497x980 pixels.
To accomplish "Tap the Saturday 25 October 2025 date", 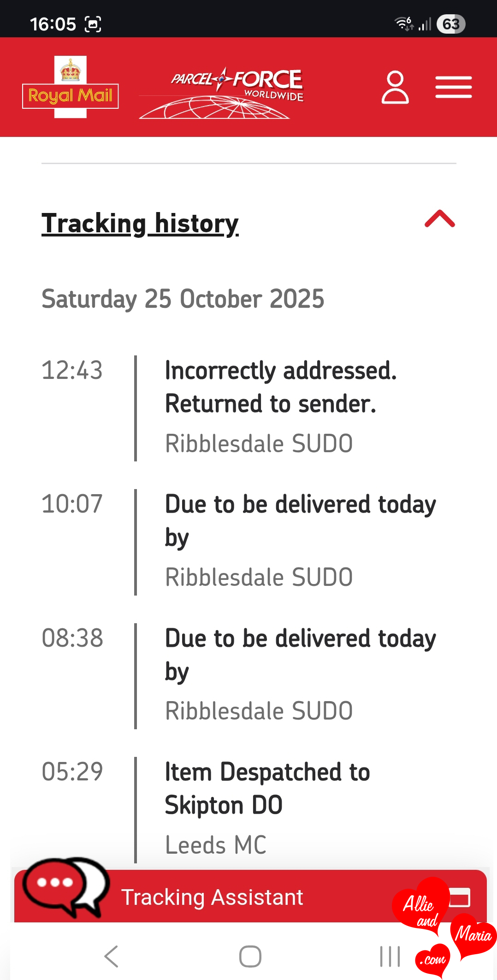I will 183,299.
